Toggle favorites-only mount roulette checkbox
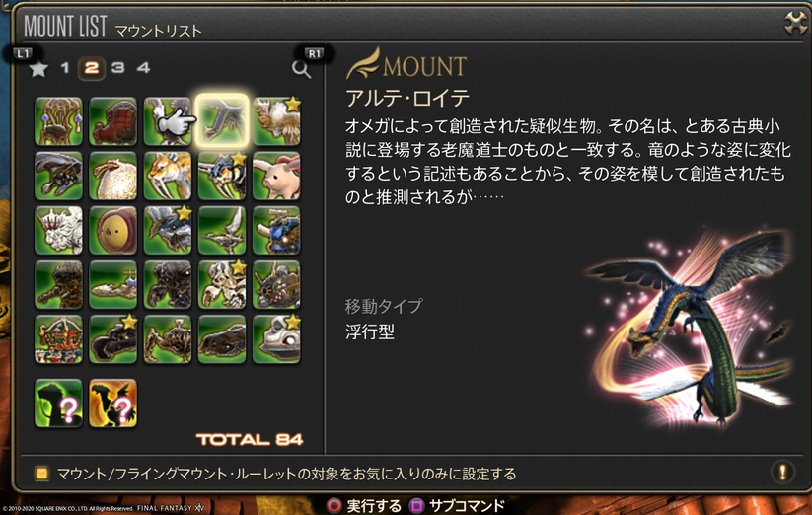The width and height of the screenshot is (812, 515). 42,474
